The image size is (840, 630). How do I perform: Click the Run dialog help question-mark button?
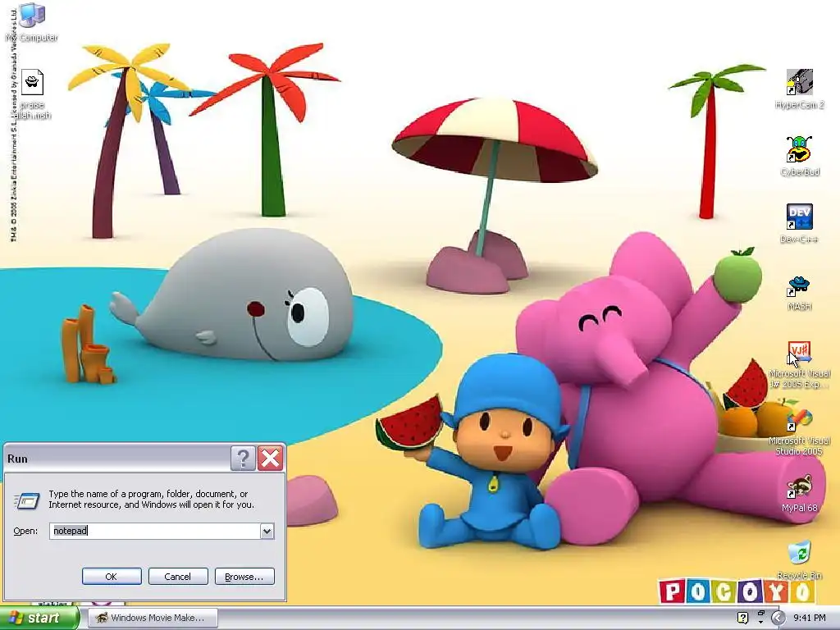243,459
